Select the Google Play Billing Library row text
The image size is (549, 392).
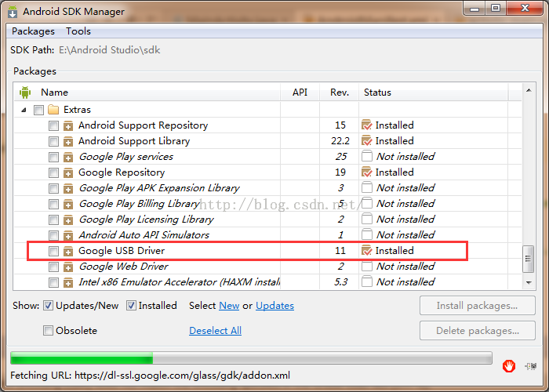[x=140, y=204]
